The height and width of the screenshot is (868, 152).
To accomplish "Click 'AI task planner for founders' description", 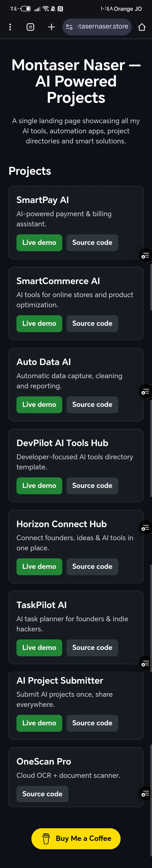I will (72, 624).
